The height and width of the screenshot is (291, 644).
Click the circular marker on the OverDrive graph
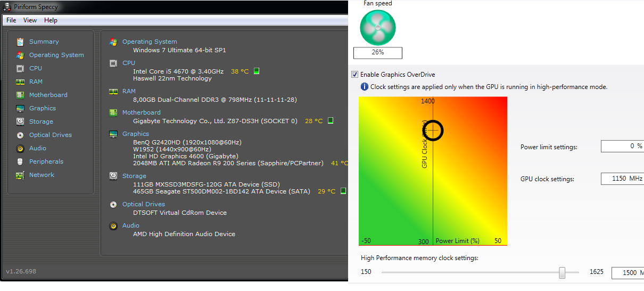tap(433, 130)
